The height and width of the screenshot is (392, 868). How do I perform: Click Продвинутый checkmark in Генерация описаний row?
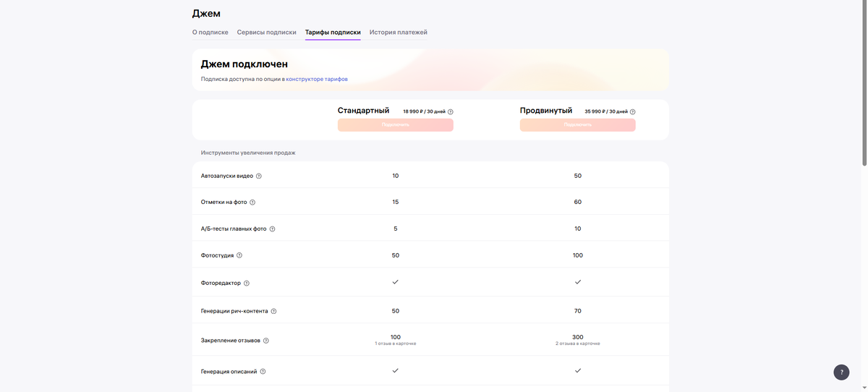578,370
